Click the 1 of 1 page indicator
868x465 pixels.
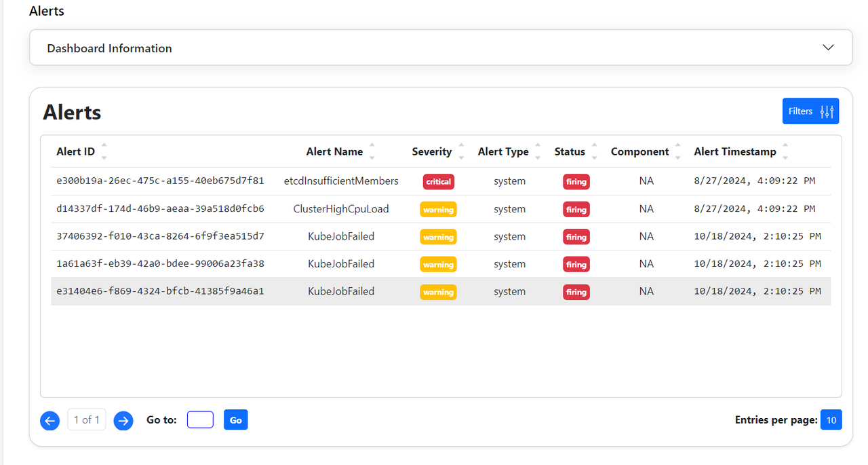coord(87,420)
